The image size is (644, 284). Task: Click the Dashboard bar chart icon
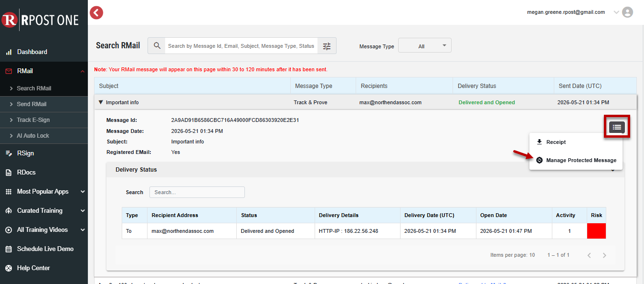pos(9,52)
